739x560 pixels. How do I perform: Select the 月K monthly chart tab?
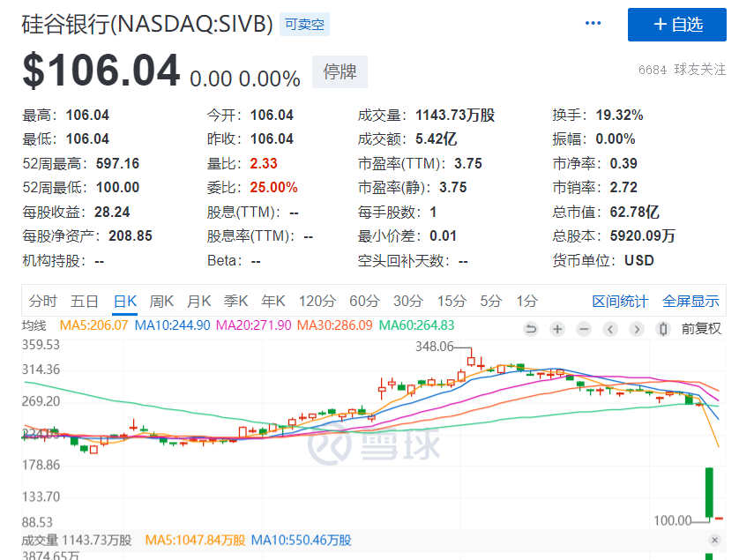(x=199, y=301)
